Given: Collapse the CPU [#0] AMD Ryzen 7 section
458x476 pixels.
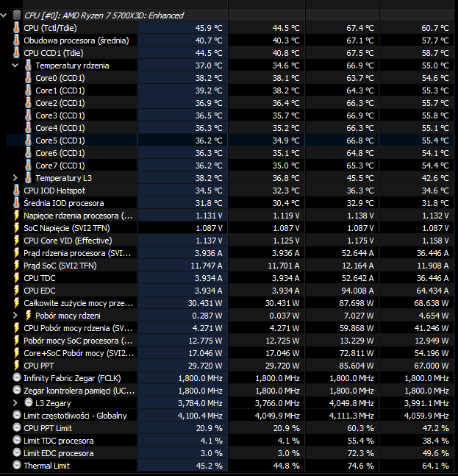Looking at the screenshot, I should tap(5, 15).
